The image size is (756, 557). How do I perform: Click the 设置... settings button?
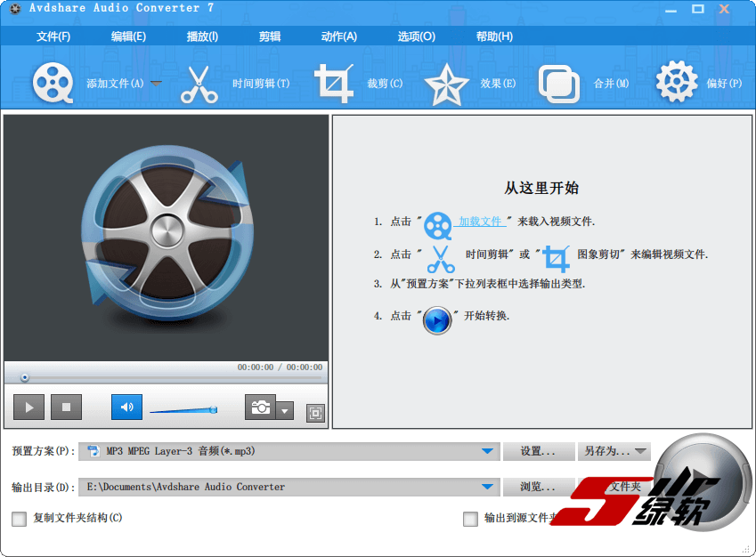click(538, 452)
